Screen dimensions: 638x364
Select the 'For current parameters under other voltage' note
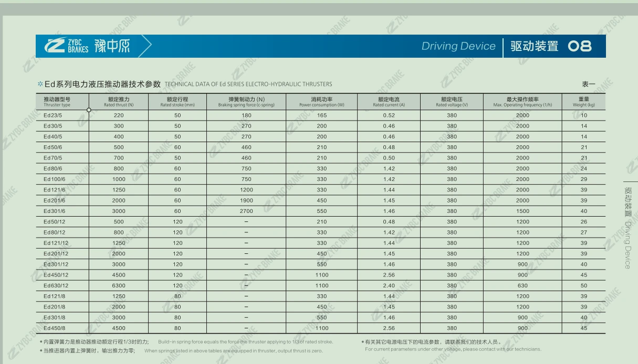(x=453, y=349)
